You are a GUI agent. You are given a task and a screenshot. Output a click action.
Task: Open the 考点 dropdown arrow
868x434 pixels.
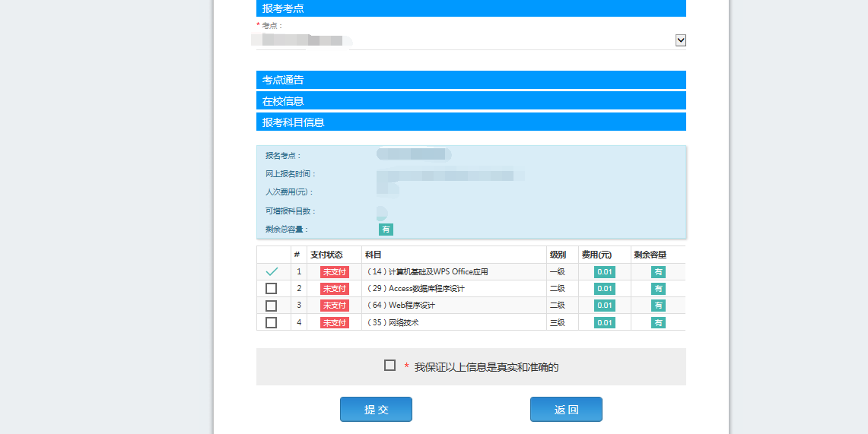[680, 40]
